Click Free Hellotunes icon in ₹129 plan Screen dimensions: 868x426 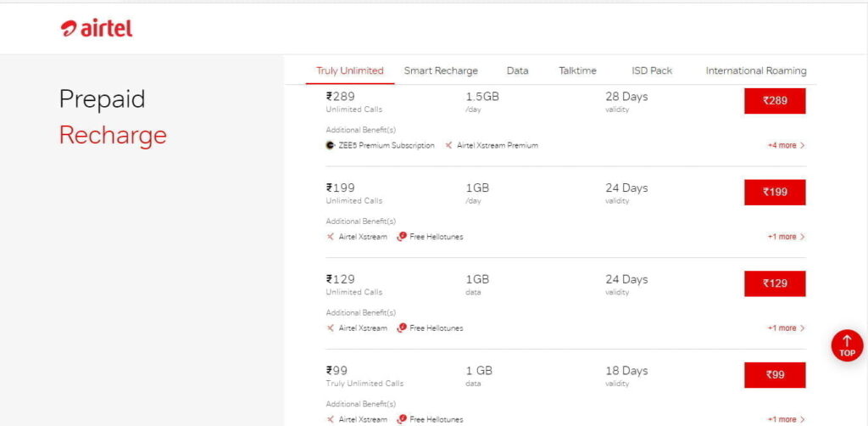[x=402, y=328]
